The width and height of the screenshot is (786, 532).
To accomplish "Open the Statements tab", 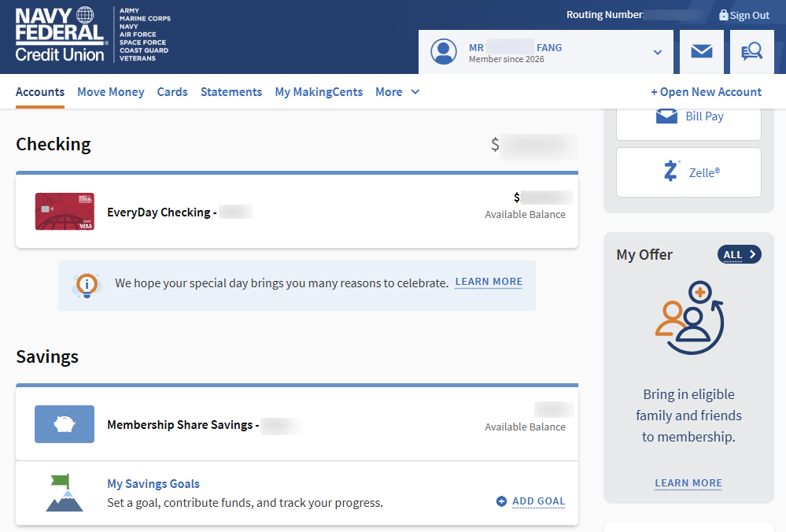I will tap(231, 92).
